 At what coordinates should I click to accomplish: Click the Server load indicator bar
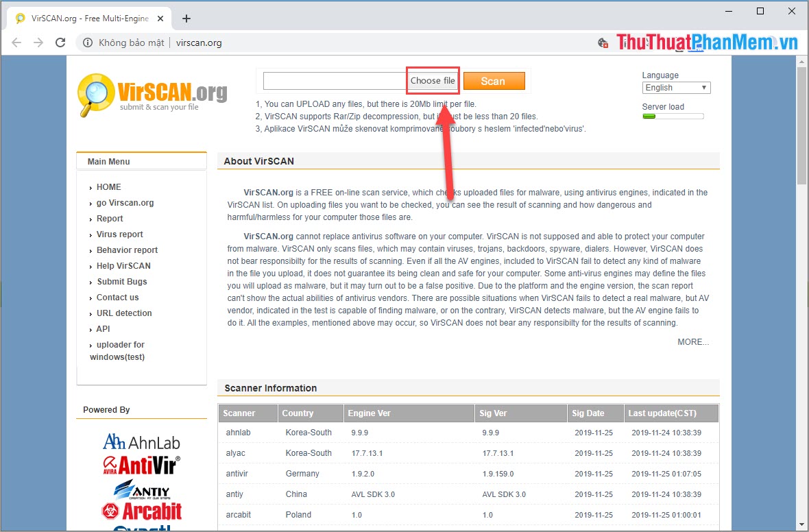pyautogui.click(x=673, y=116)
